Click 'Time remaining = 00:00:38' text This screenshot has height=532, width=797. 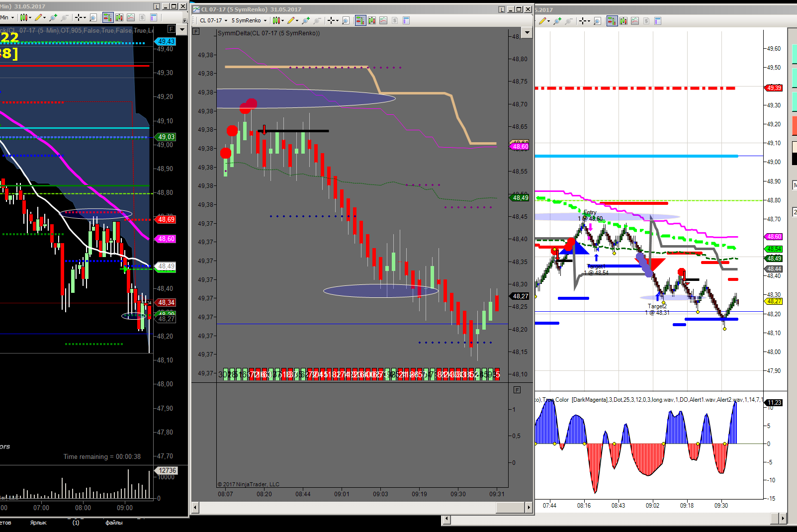point(102,456)
